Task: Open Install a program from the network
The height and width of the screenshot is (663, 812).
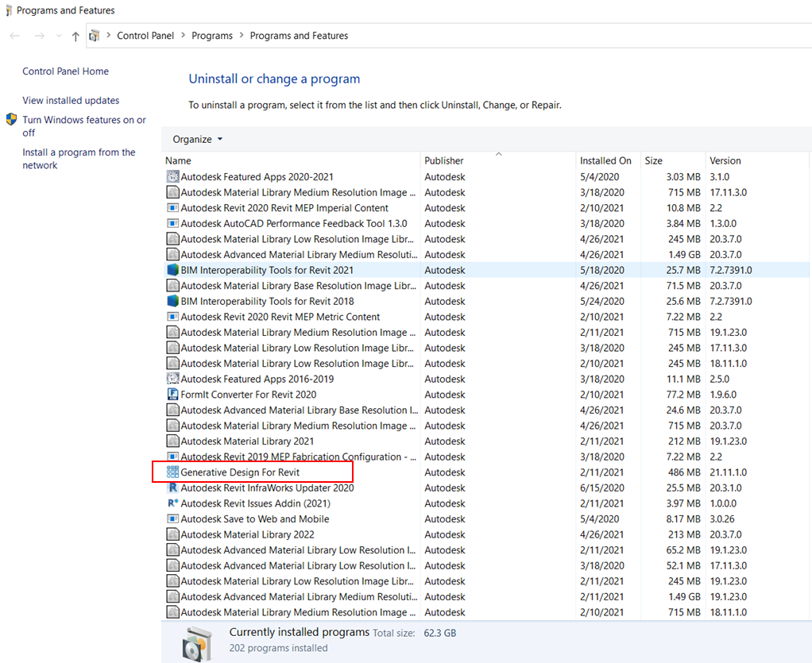Action: pos(79,159)
